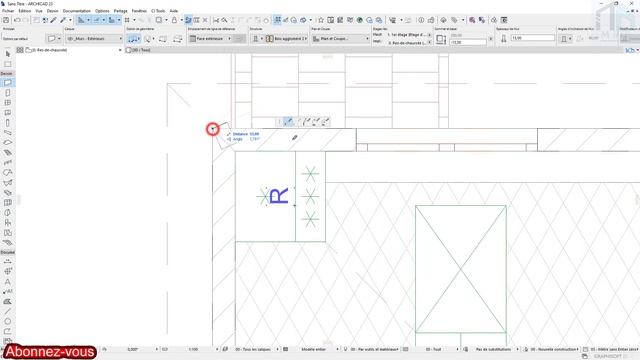Select the straight segment pet palette option

289,121
